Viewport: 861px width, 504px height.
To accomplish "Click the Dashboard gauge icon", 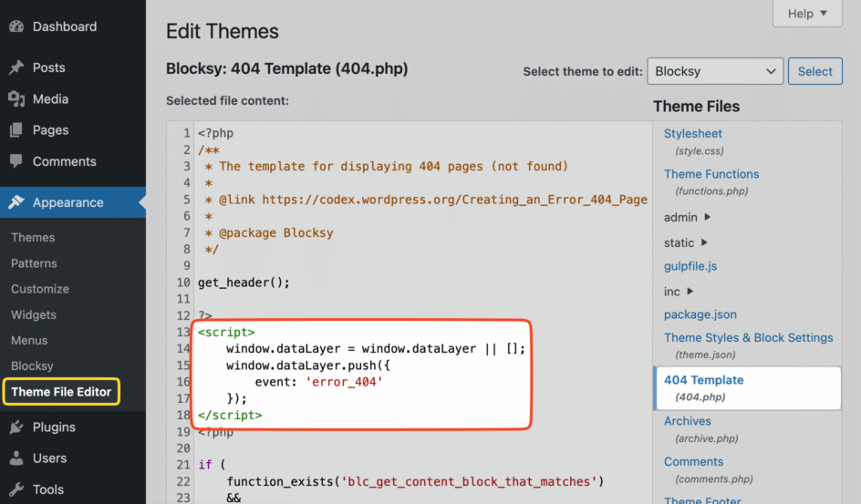I will point(16,26).
